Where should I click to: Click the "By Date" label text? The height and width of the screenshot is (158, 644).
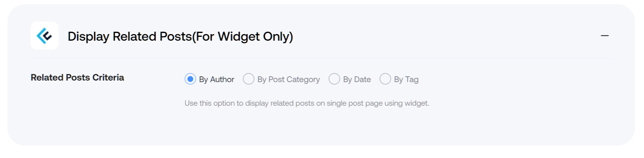tap(357, 79)
